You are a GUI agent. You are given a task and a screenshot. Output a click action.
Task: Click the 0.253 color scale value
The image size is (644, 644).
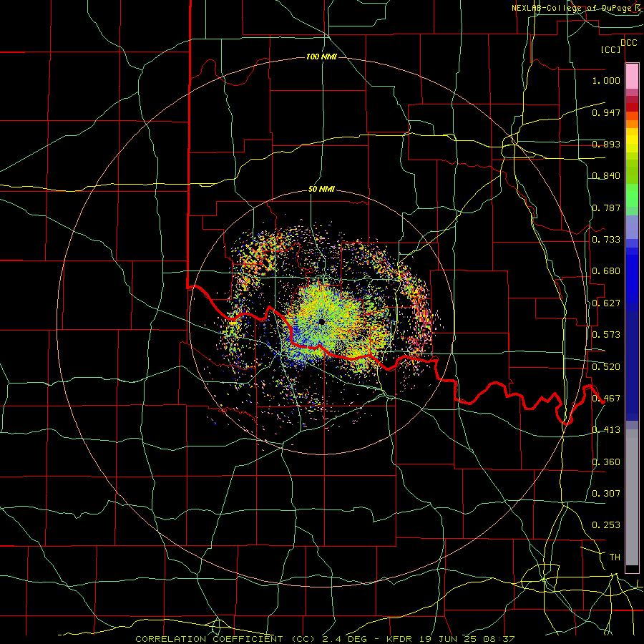tap(606, 525)
